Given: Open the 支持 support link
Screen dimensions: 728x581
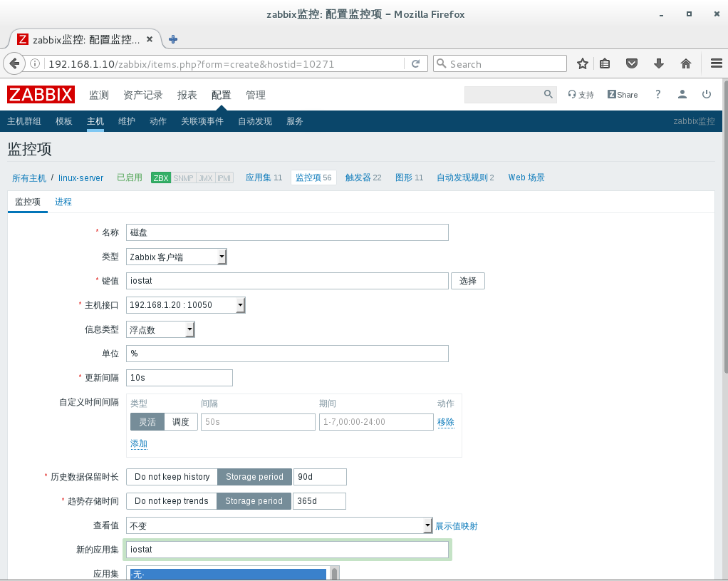Looking at the screenshot, I should [x=581, y=94].
